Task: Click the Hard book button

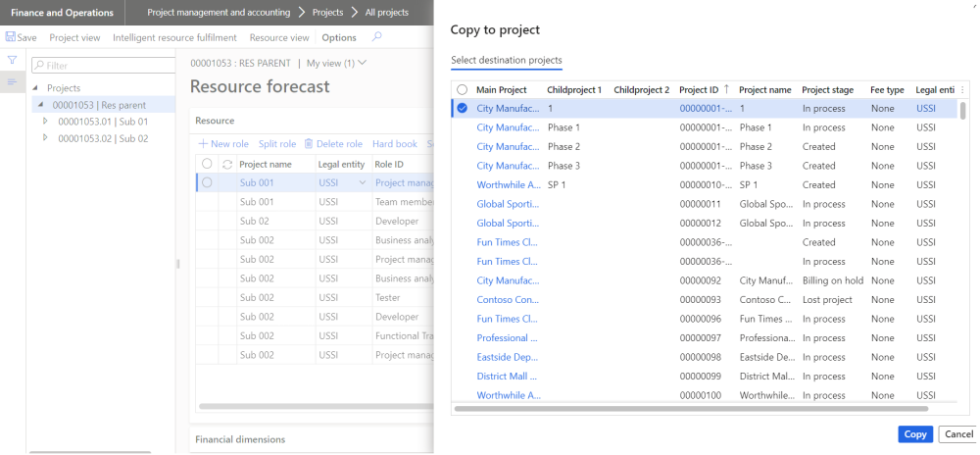Action: 395,144
